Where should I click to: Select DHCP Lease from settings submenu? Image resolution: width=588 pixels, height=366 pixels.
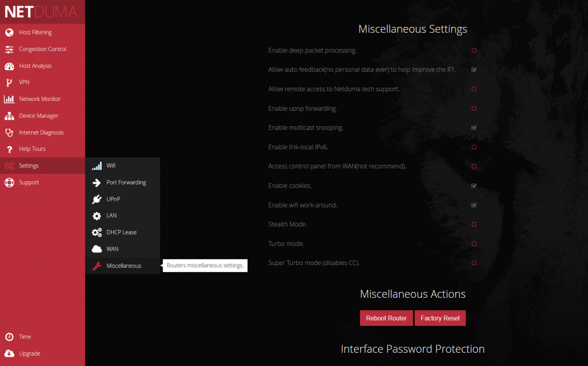click(x=121, y=232)
